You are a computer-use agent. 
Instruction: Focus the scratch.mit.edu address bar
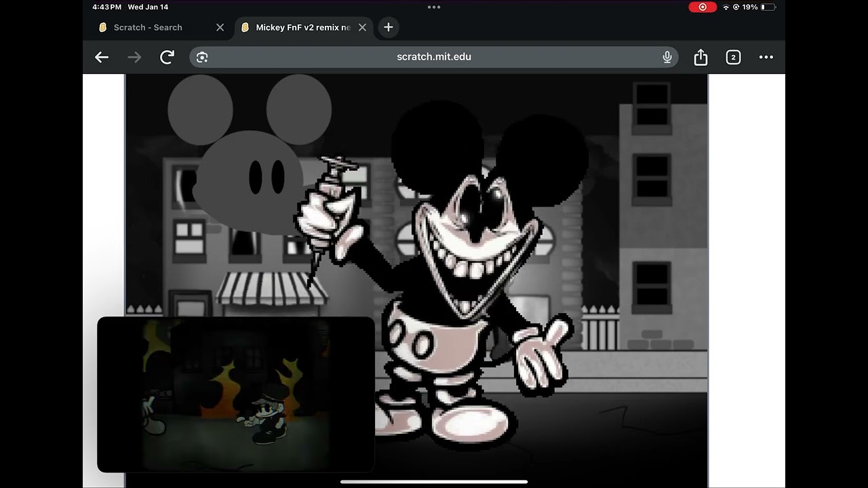434,57
